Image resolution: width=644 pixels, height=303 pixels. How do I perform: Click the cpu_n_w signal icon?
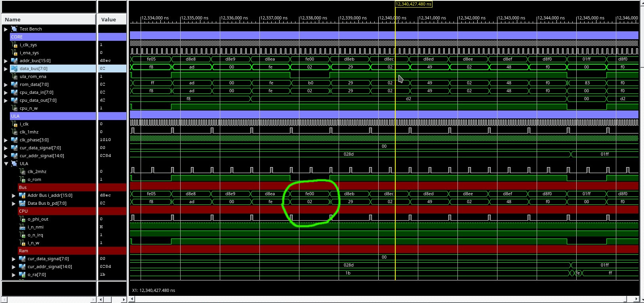(x=14, y=108)
